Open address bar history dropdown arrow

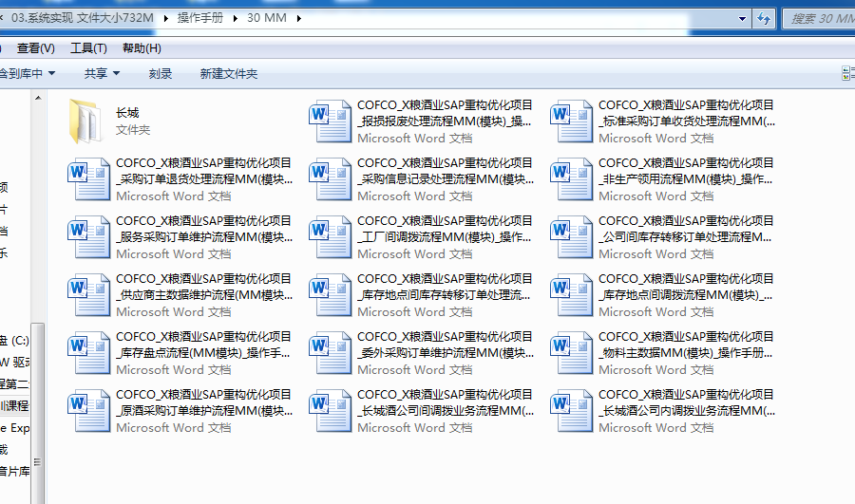click(742, 19)
